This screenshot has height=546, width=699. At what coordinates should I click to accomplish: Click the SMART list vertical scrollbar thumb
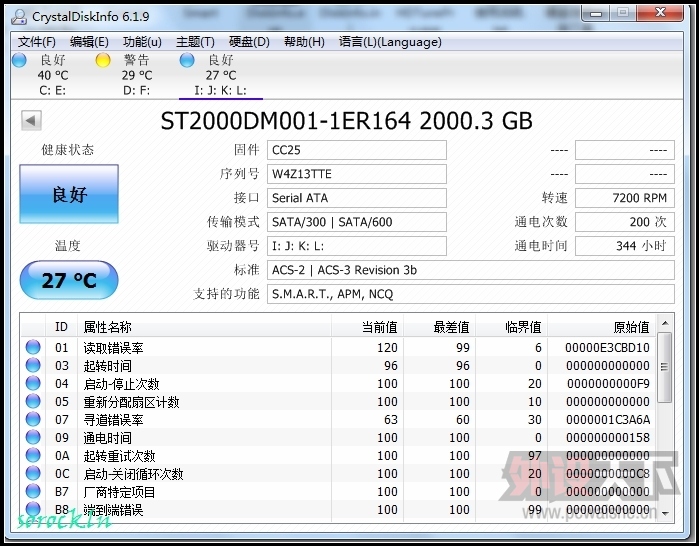point(665,367)
